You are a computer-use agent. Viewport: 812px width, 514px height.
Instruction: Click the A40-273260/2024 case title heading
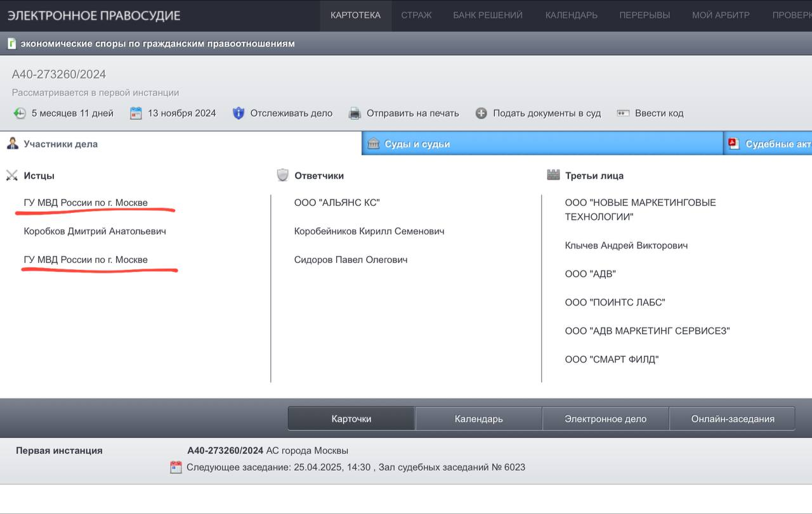tap(58, 75)
